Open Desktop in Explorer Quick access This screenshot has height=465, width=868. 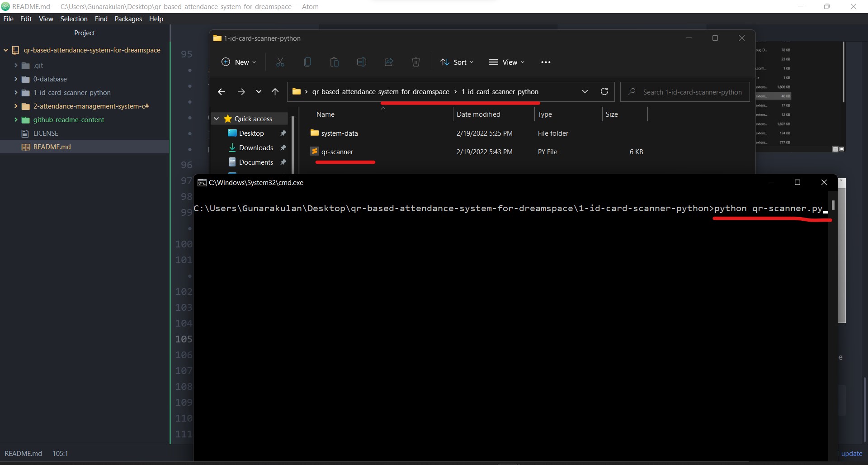[x=251, y=133]
